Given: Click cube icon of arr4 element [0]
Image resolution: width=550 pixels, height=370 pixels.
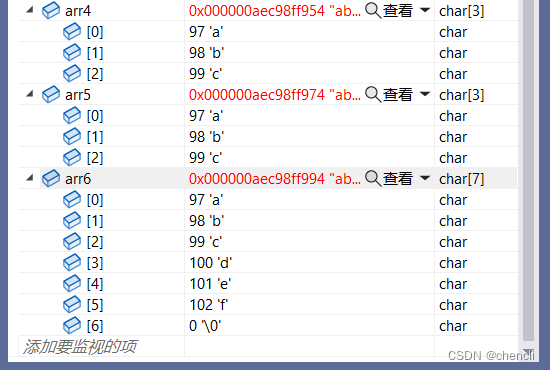Looking at the screenshot, I should coord(72,32).
